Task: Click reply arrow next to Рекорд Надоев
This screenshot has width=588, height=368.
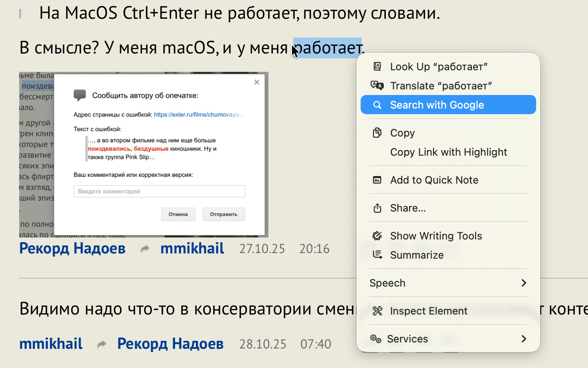Action: pyautogui.click(x=145, y=249)
